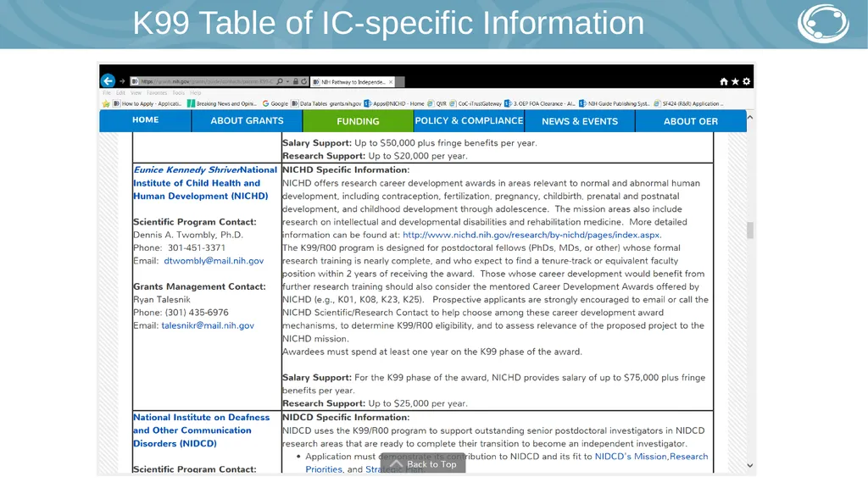Open FUNDING navigation tab
Viewport: 868px width, 488px height.
(359, 120)
